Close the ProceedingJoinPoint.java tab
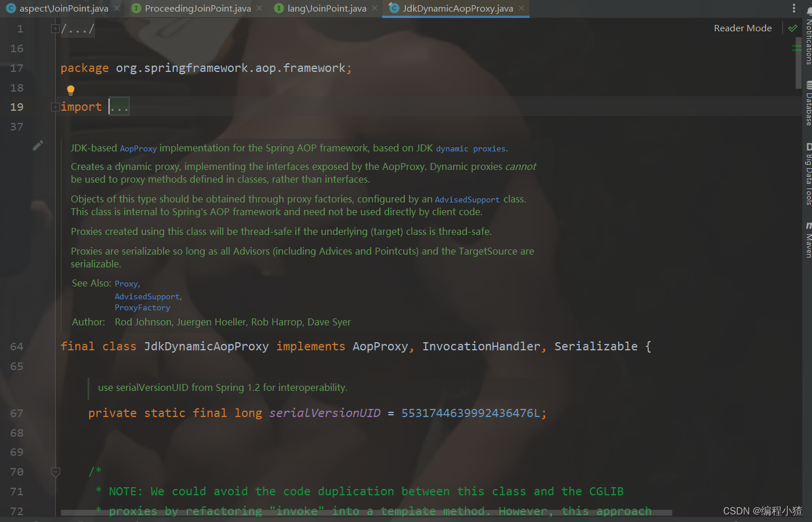The image size is (812, 522). [259, 9]
